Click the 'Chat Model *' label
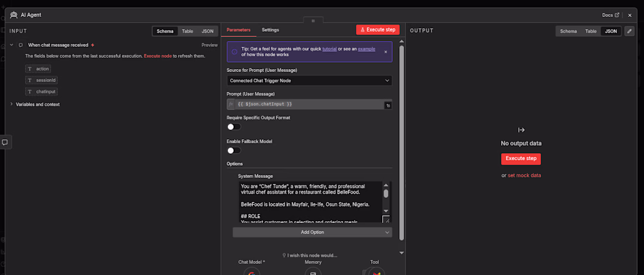Screen dimensions: 644x275 click(252, 262)
